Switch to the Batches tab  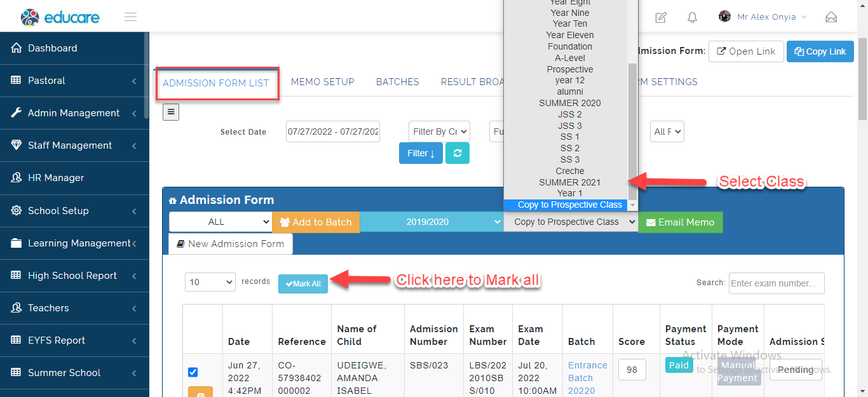tap(398, 82)
